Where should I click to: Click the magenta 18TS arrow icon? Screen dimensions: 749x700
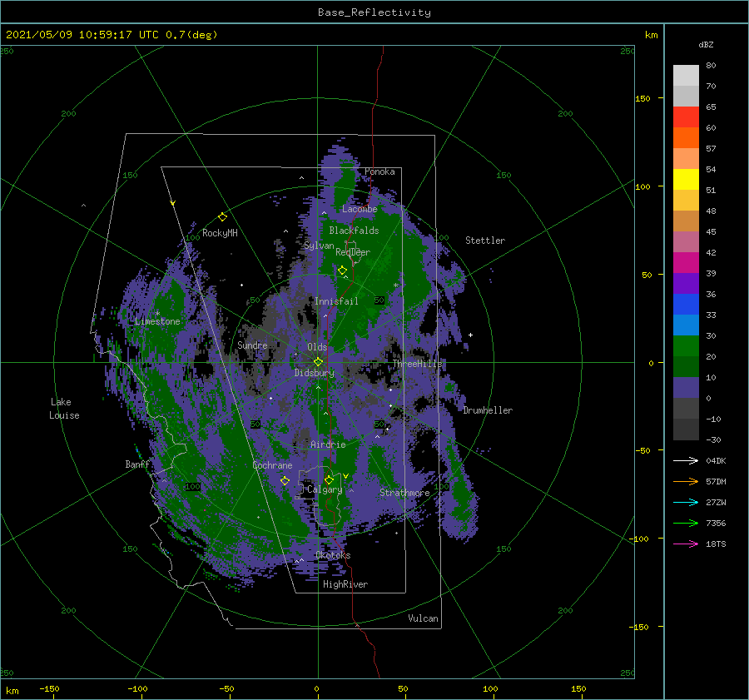click(686, 544)
